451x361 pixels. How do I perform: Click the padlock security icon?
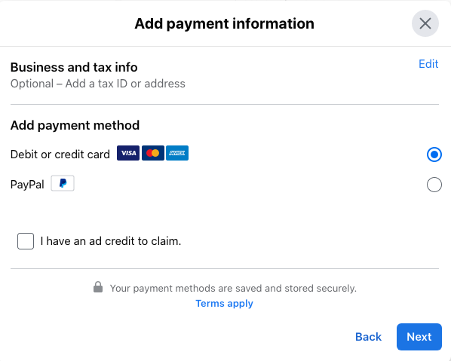98,287
